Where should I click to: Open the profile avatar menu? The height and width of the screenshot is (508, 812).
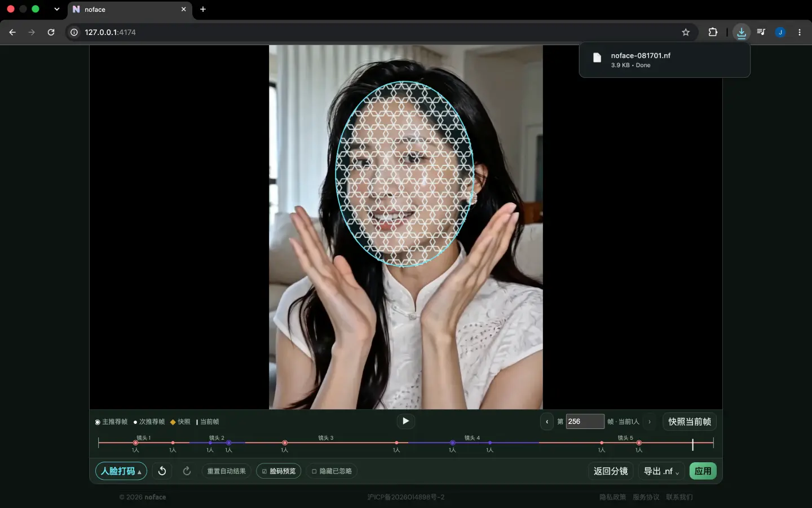coord(780,32)
